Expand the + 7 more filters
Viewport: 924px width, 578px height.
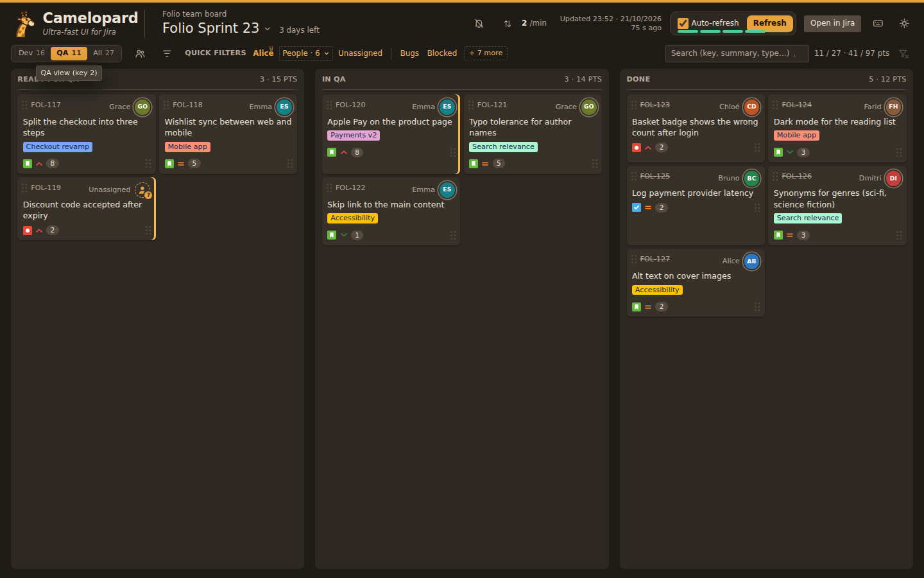[486, 53]
